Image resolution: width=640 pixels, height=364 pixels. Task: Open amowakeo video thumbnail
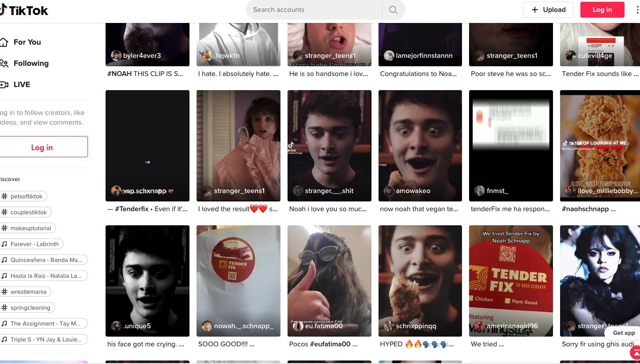420,146
